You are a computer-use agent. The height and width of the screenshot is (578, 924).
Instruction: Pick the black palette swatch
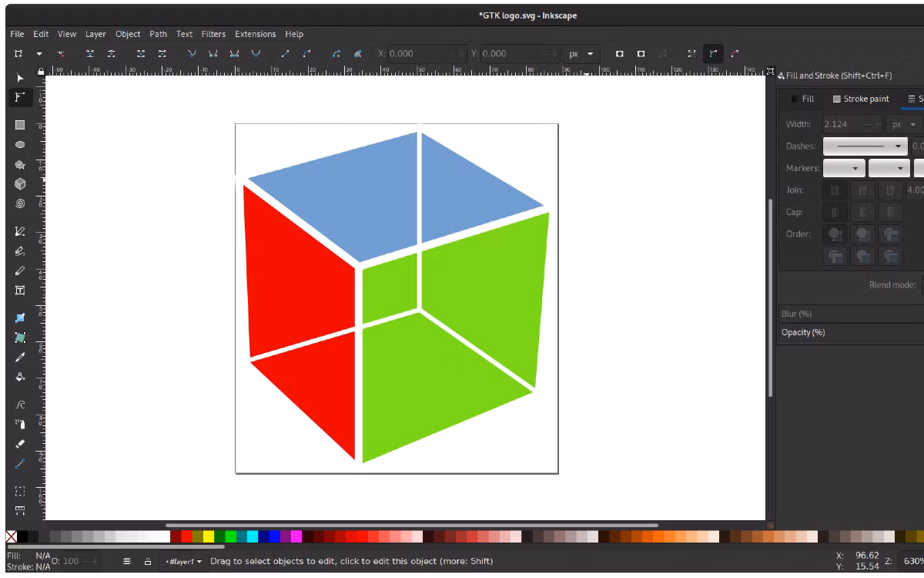(x=22, y=536)
